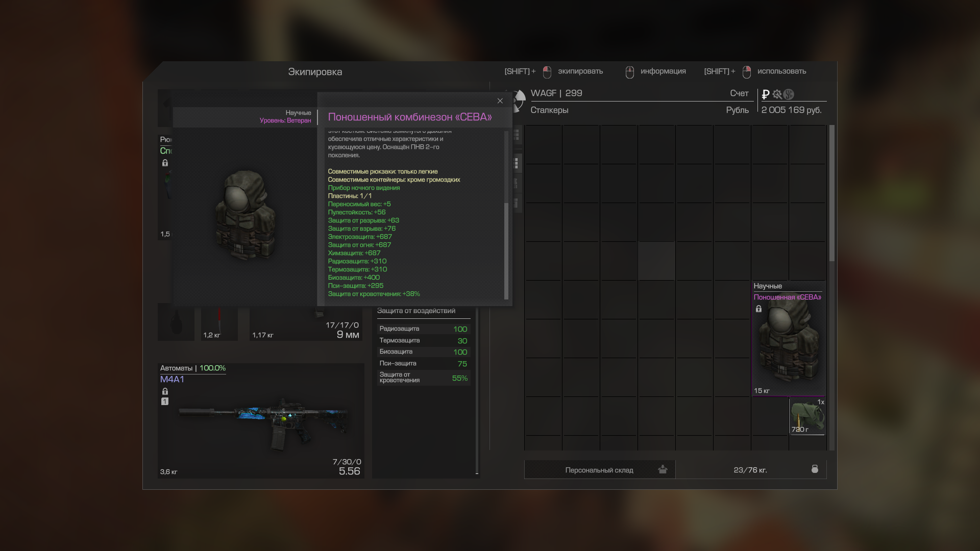Click the lock icon on inventory СЕВА suit
Viewport: 980px width, 551px height.
tap(758, 309)
